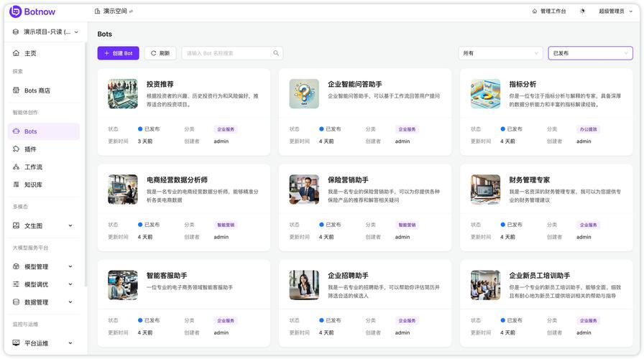Go to 主页 in sidebar
The width and height of the screenshot is (644, 359).
pyautogui.click(x=44, y=53)
